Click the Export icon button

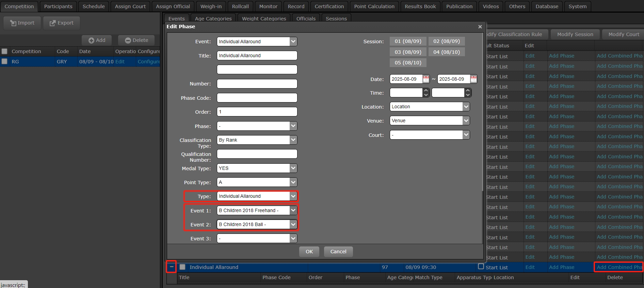(x=62, y=23)
